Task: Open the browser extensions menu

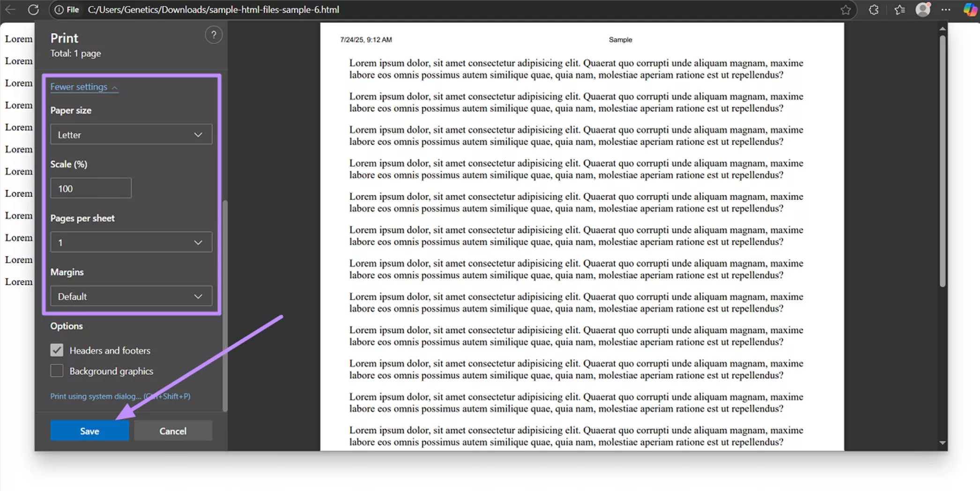Action: coord(873,9)
